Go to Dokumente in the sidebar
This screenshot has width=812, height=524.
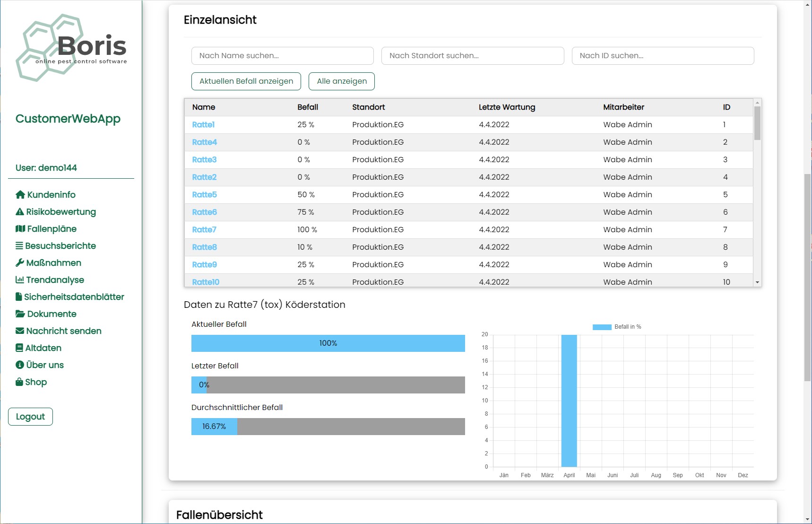(52, 314)
